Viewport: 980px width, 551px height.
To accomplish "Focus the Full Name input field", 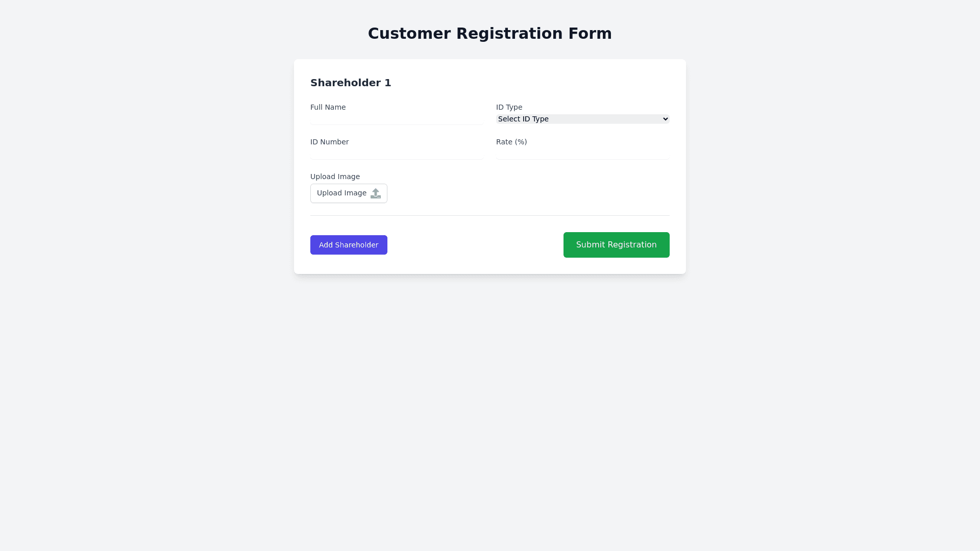I will (x=397, y=119).
